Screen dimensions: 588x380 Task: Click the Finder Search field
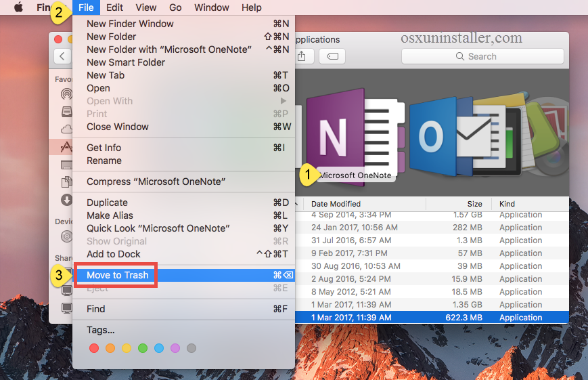pyautogui.click(x=482, y=56)
